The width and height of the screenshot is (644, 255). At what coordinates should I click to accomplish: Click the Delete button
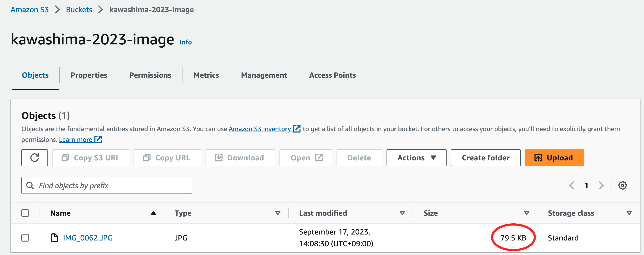coord(359,158)
